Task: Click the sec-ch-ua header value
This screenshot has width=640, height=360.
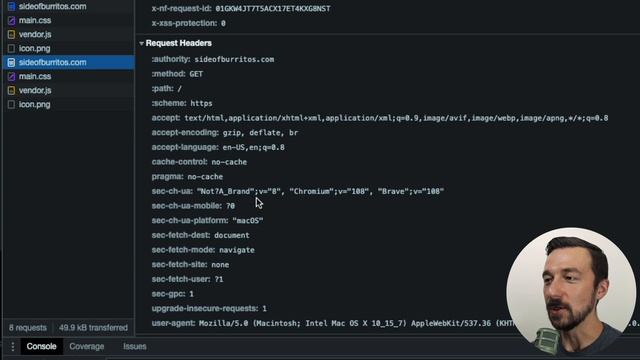Action: pos(320,191)
